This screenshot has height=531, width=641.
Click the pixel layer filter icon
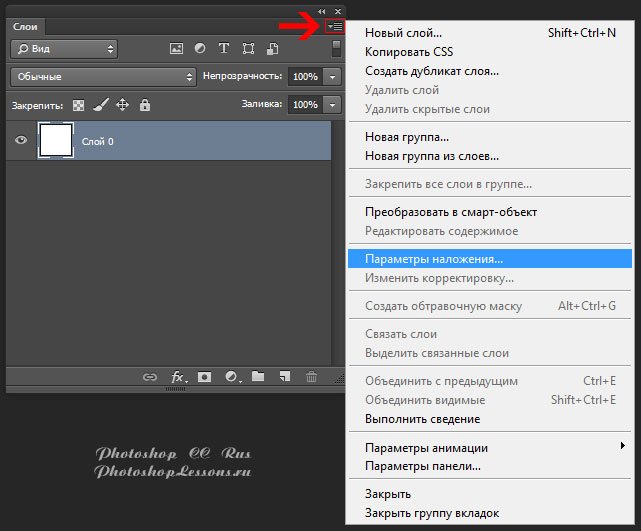tap(177, 48)
